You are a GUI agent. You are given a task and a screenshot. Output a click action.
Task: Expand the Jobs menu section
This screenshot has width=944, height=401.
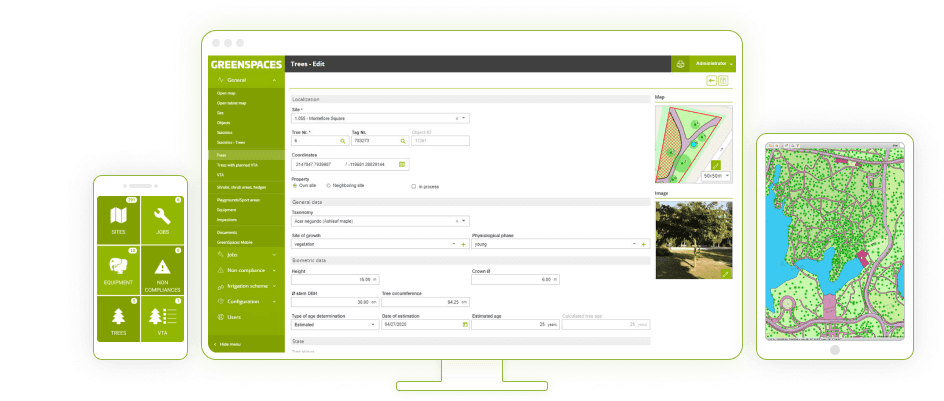point(246,255)
